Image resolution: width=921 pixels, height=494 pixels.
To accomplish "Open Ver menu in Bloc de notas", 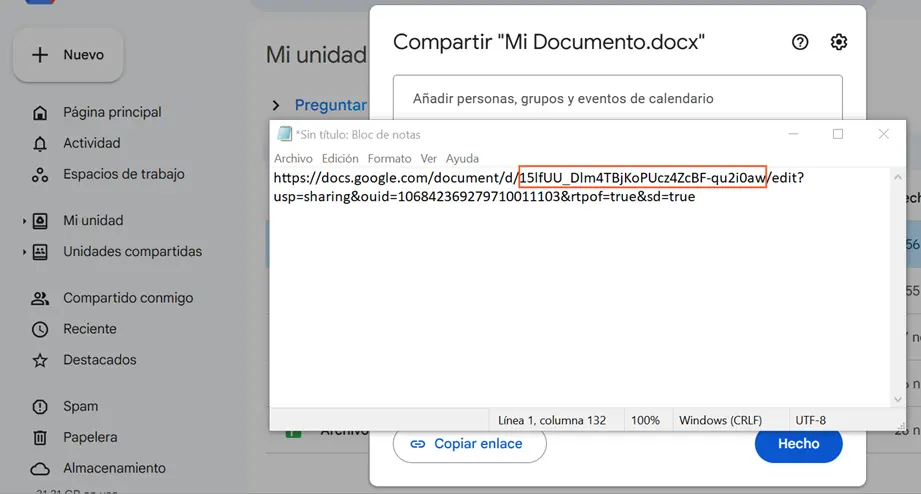I will pos(429,159).
